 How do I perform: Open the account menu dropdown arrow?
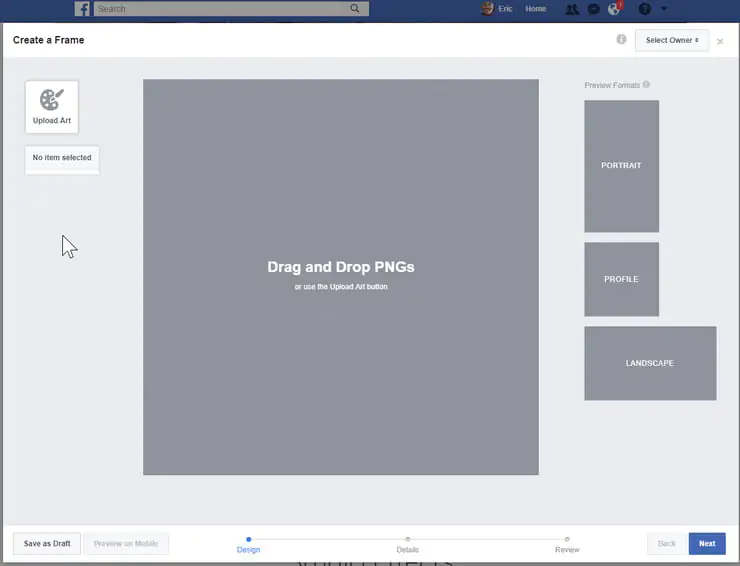click(x=664, y=8)
